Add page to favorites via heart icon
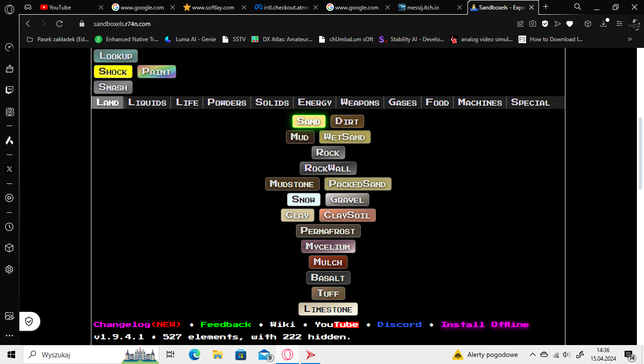644x364 pixels. pos(569,23)
